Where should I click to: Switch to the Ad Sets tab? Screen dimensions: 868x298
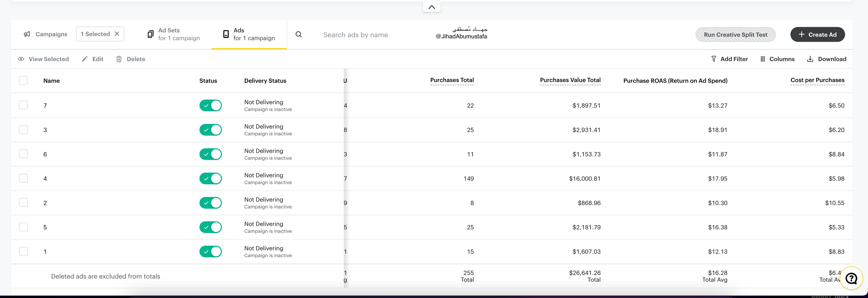pyautogui.click(x=174, y=34)
